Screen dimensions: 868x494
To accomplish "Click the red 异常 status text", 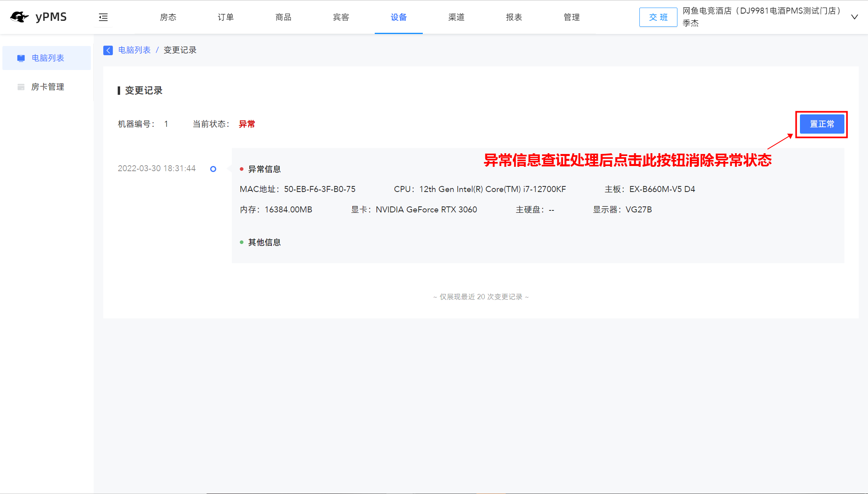I will tap(247, 124).
